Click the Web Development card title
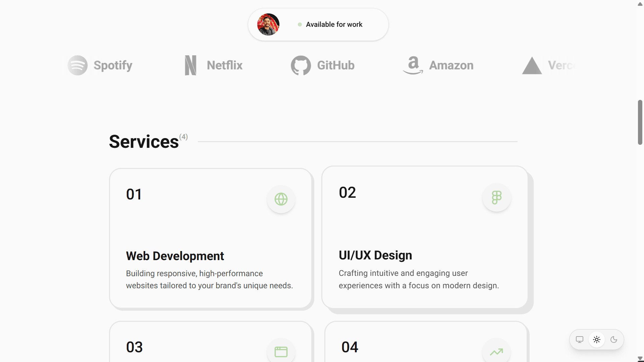Image resolution: width=644 pixels, height=362 pixels. pyautogui.click(x=175, y=256)
